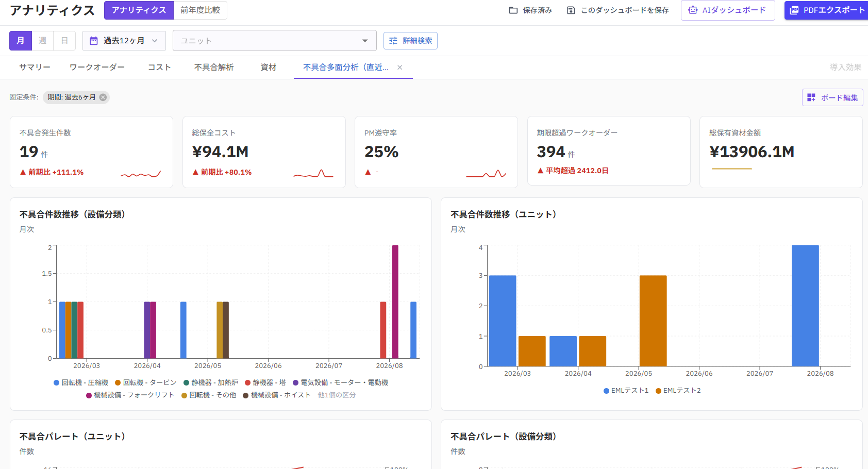Open the 過去12ヶ月 period dropdown
868x469 pixels.
tap(124, 41)
